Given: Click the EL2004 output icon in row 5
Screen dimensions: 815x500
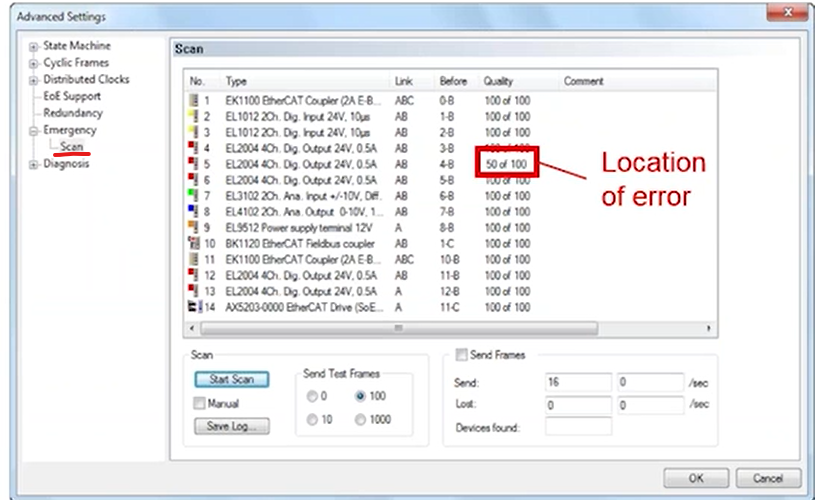Looking at the screenshot, I should [193, 164].
